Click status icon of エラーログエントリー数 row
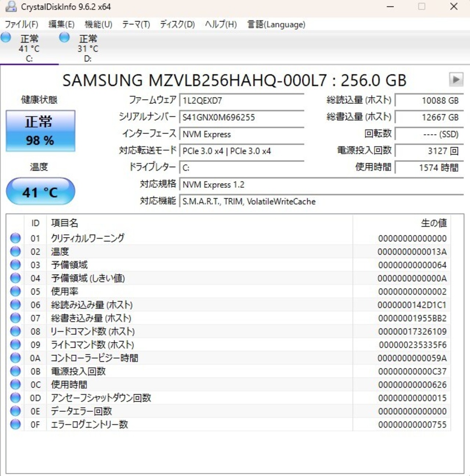 (x=15, y=424)
